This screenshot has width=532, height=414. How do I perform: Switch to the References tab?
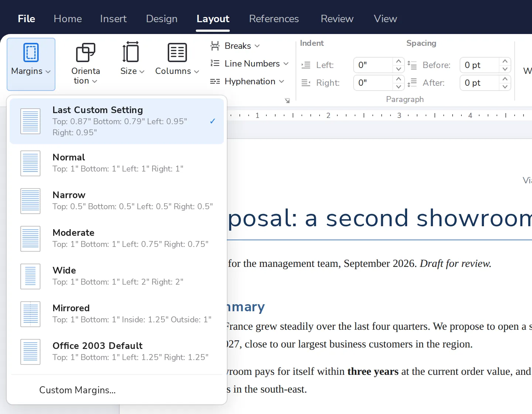[274, 18]
